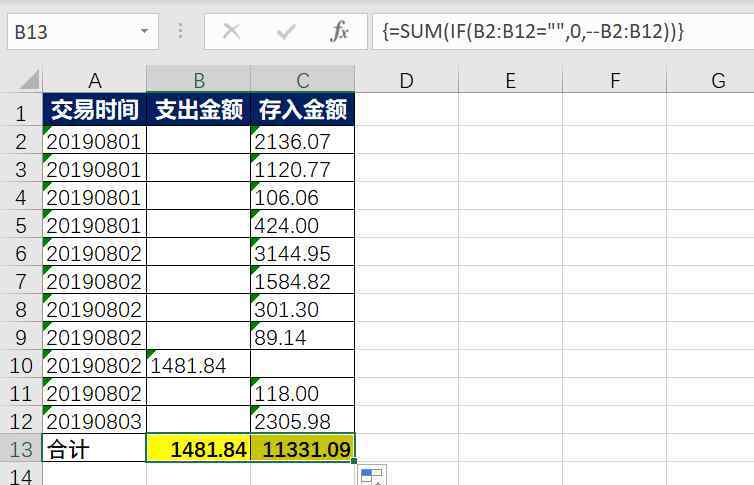The width and height of the screenshot is (754, 485).
Task: Select total cell showing 11331.09
Action: 303,449
